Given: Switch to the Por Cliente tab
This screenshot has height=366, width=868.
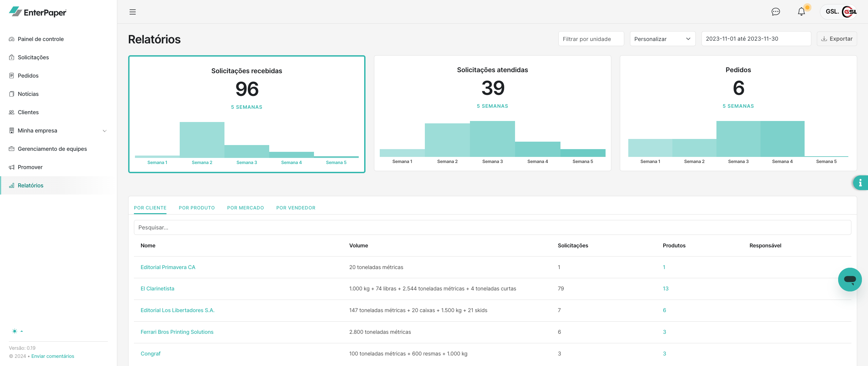Looking at the screenshot, I should coord(150,208).
